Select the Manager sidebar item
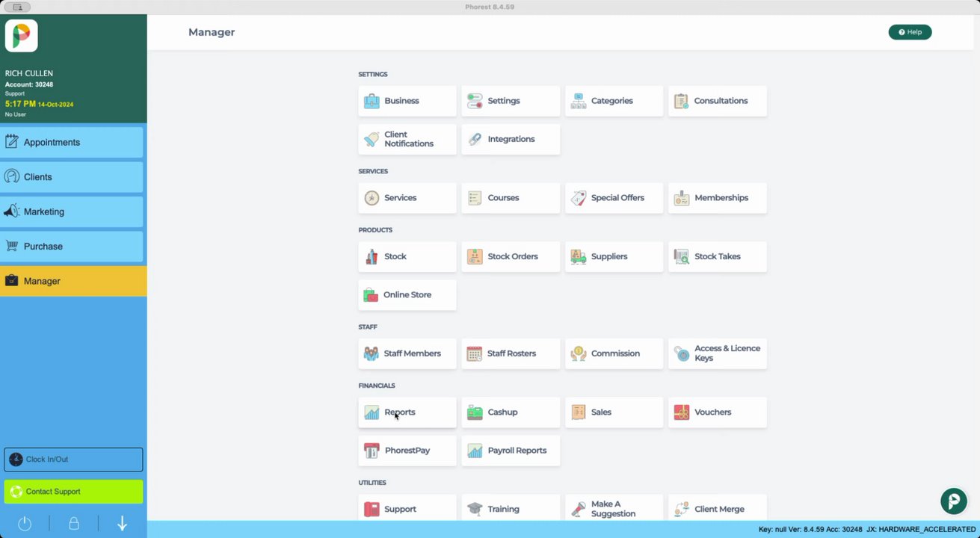Screen dimensions: 980x538 [73, 281]
